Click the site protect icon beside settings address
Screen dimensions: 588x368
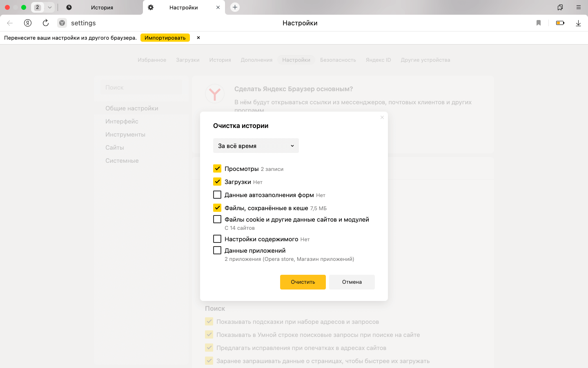point(62,23)
